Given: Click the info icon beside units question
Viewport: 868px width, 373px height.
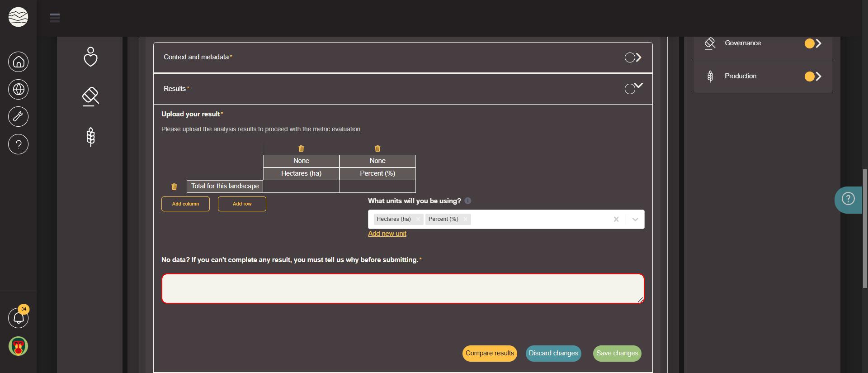Looking at the screenshot, I should tap(468, 201).
